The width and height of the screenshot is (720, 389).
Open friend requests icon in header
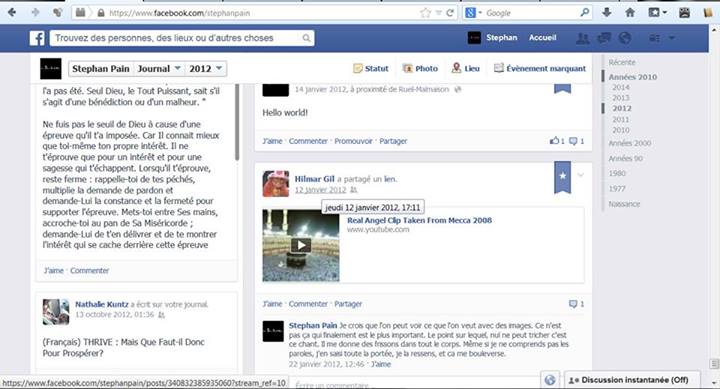pyautogui.click(x=583, y=38)
